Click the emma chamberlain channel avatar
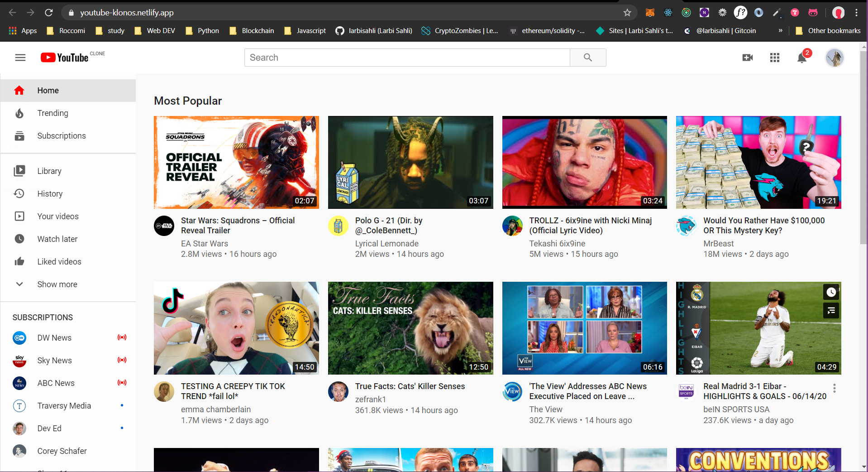This screenshot has height=472, width=868. tap(164, 391)
